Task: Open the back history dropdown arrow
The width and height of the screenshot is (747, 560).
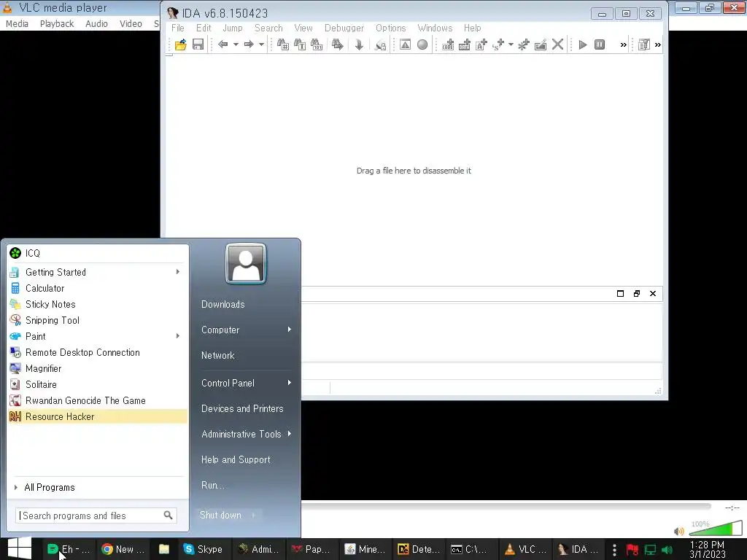Action: (x=236, y=44)
